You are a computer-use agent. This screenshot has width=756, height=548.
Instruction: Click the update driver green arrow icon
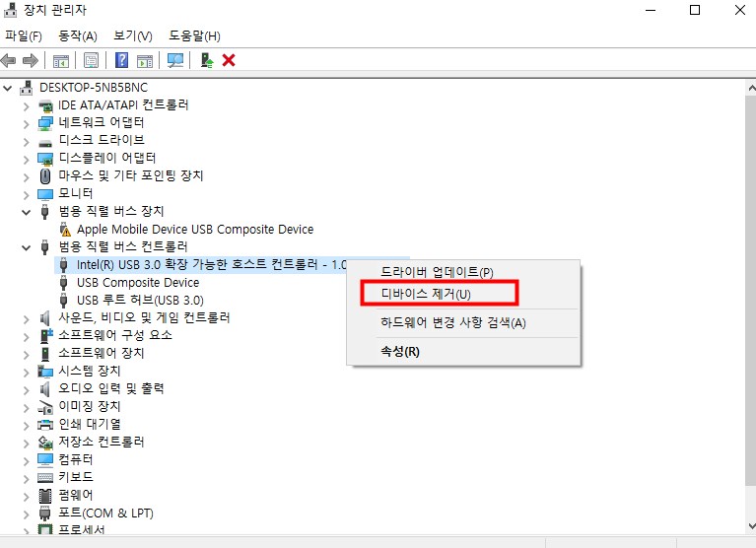[207, 60]
